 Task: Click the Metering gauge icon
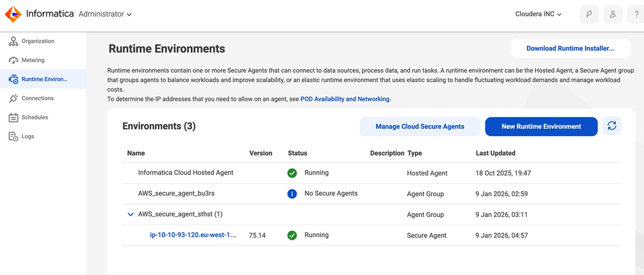tap(14, 60)
